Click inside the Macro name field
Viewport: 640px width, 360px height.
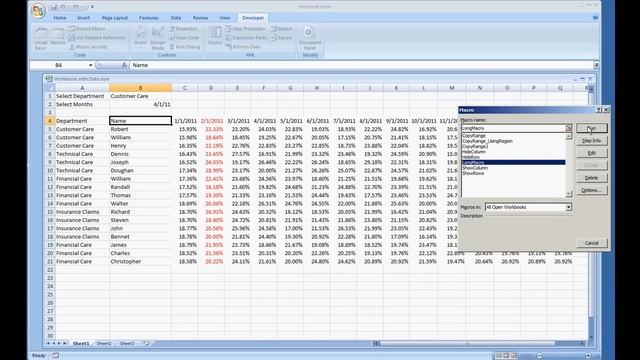click(513, 128)
